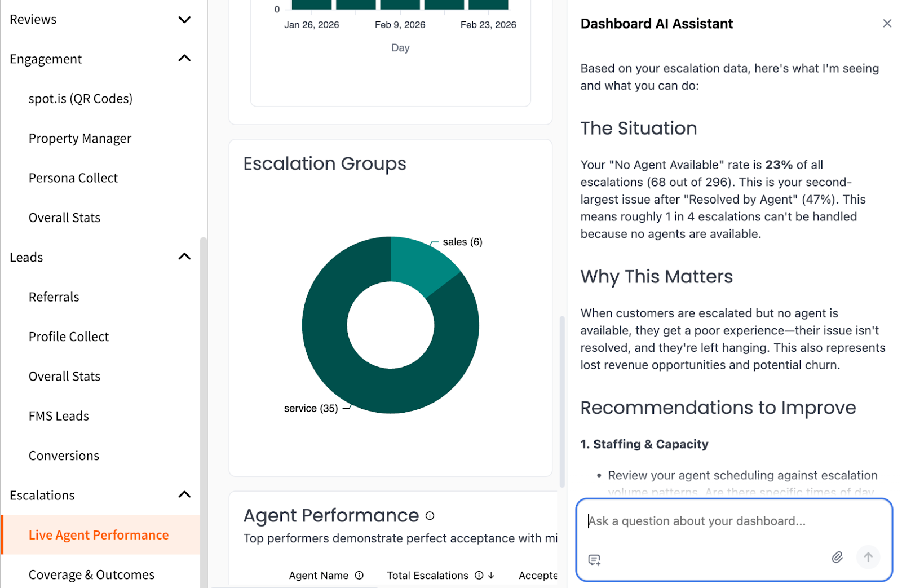This screenshot has width=902, height=588.
Task: Open Coverage & Outcomes
Action: point(91,574)
